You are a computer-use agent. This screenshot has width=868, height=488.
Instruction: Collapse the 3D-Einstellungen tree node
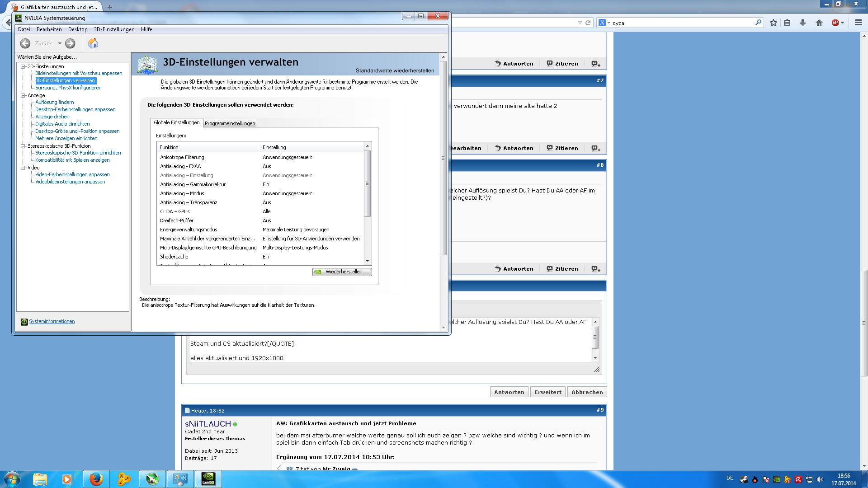(23, 66)
